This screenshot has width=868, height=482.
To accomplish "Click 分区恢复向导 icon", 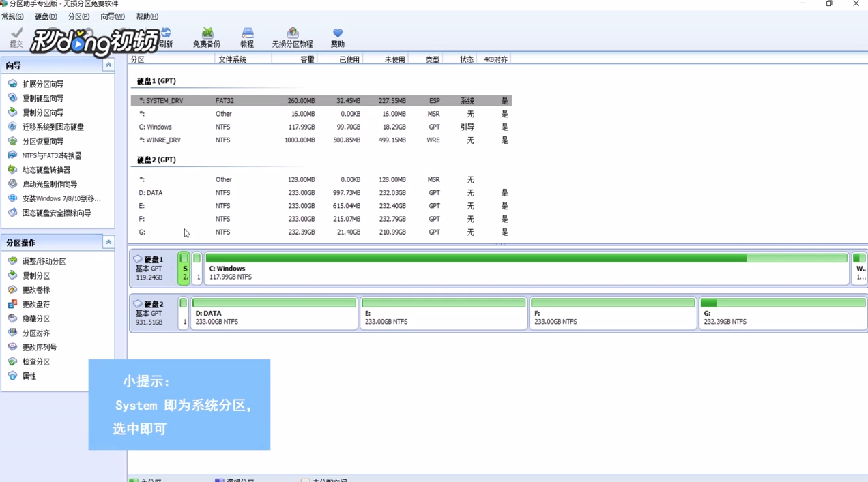I will point(12,141).
